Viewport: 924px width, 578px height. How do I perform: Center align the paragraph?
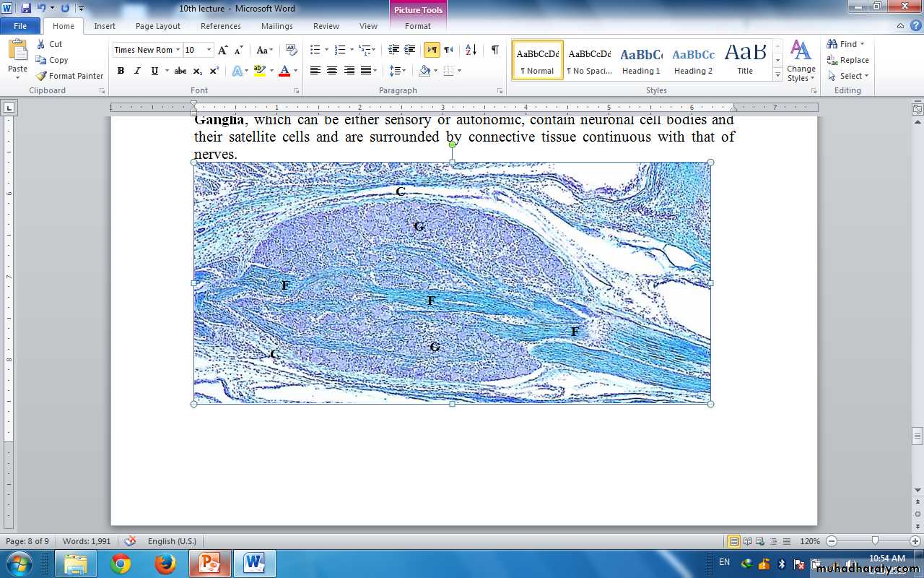[x=332, y=71]
